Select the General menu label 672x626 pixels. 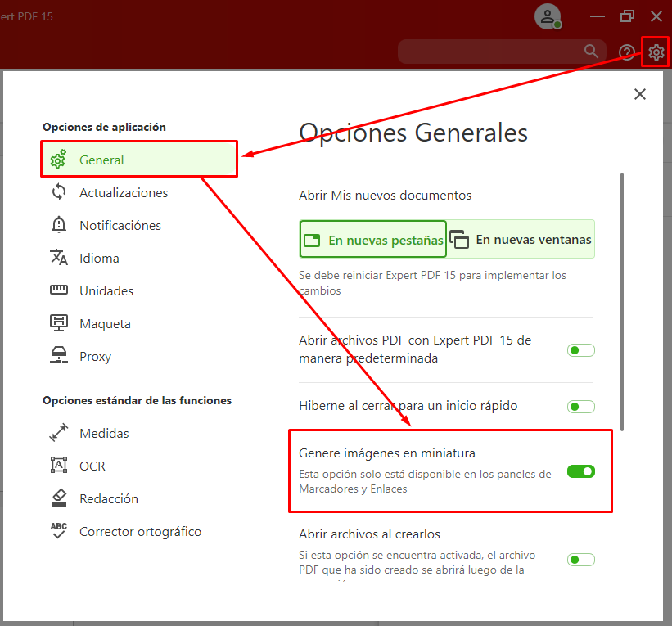click(x=101, y=160)
